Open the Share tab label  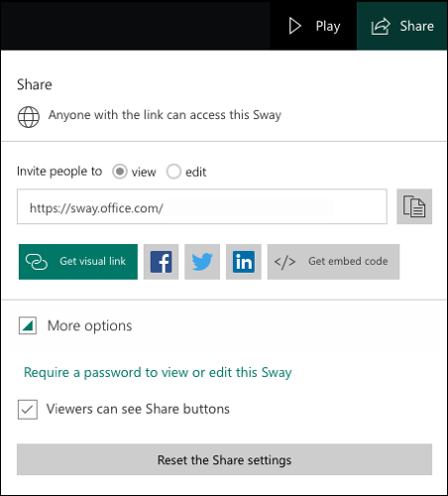pyautogui.click(x=416, y=26)
